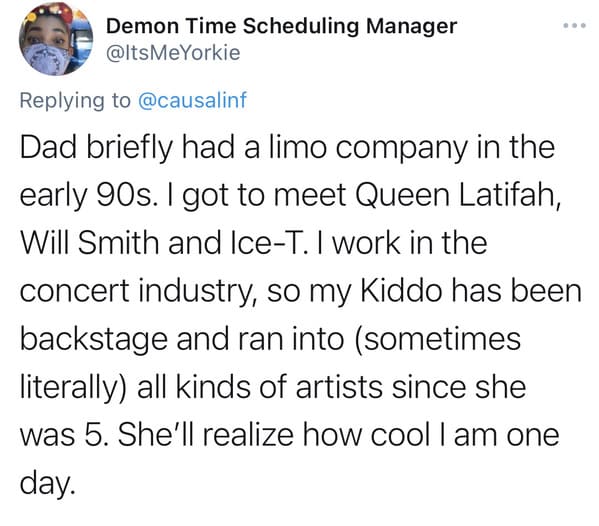Click the parenthetical word "(sometimes"
The width and height of the screenshot is (599, 526).
[x=438, y=339]
